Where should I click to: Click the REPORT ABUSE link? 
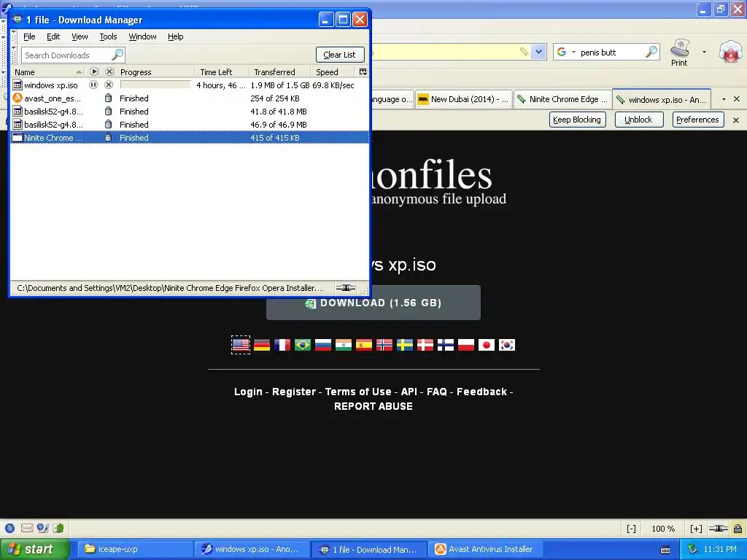pyautogui.click(x=373, y=406)
